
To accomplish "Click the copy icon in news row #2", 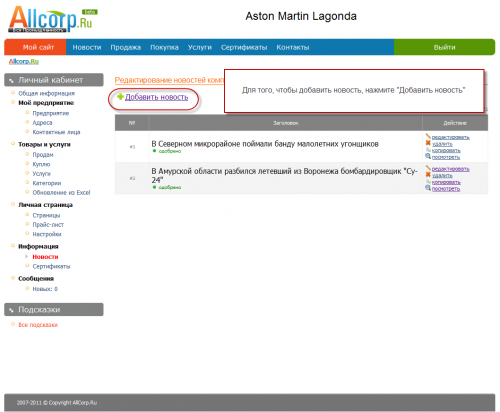I will (x=428, y=181).
